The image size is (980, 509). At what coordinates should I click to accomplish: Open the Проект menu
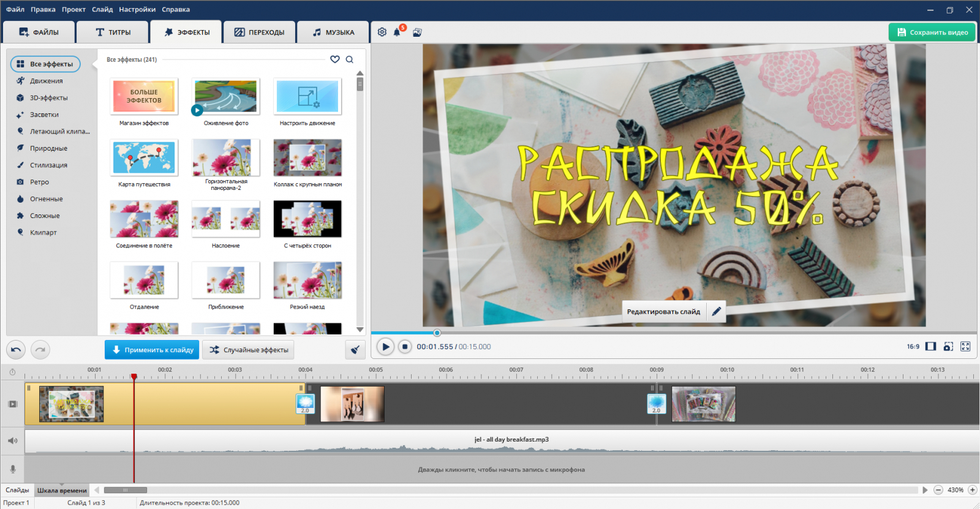point(73,9)
